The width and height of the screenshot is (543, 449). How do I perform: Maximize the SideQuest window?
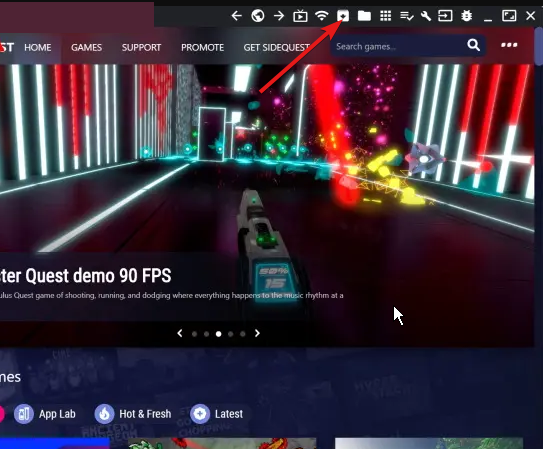pos(509,16)
